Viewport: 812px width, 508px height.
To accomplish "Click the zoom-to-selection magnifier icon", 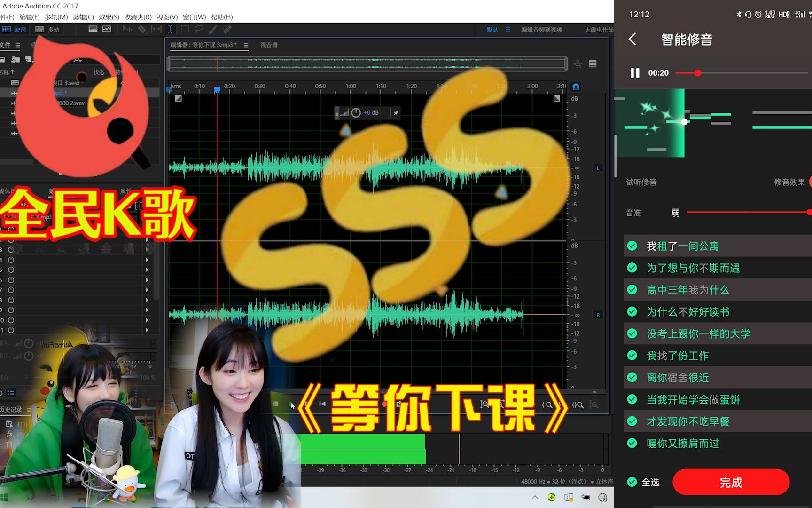I will click(578, 405).
